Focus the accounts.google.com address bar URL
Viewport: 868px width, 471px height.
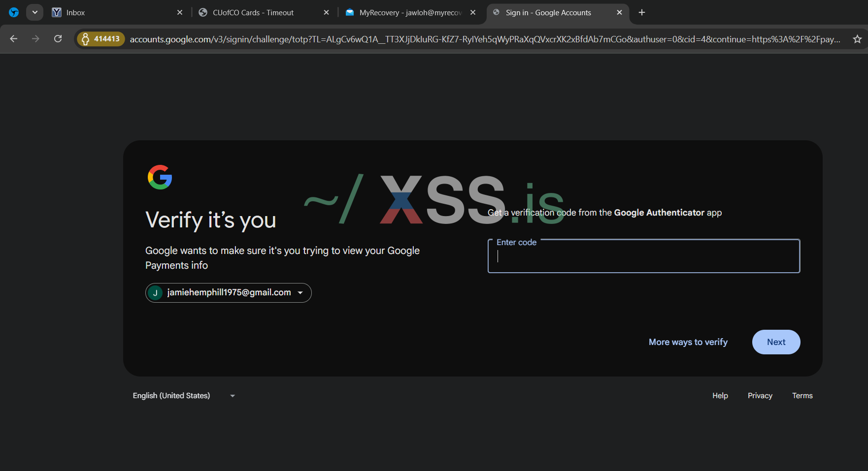point(485,39)
